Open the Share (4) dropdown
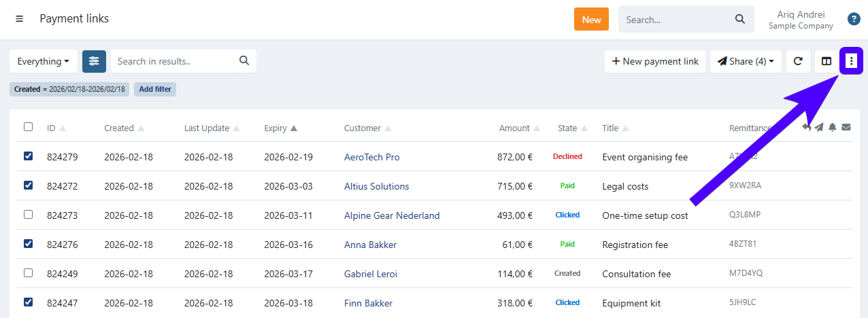The image size is (868, 318). [746, 61]
